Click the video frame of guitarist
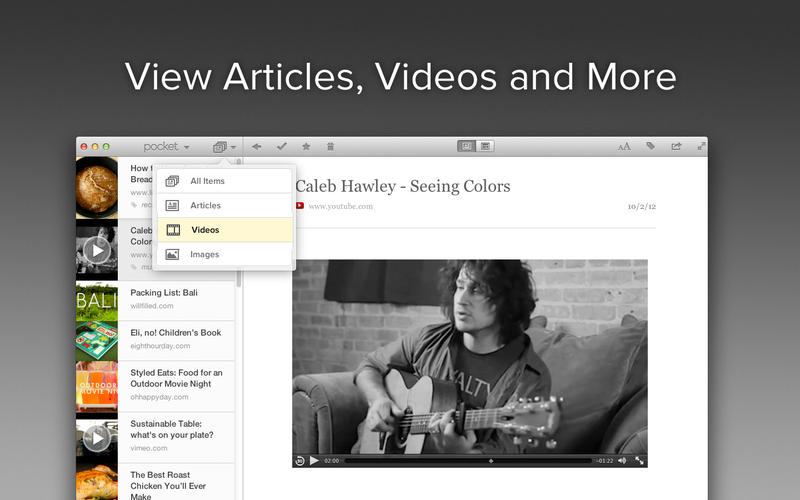Image resolution: width=800 pixels, height=500 pixels. click(470, 357)
